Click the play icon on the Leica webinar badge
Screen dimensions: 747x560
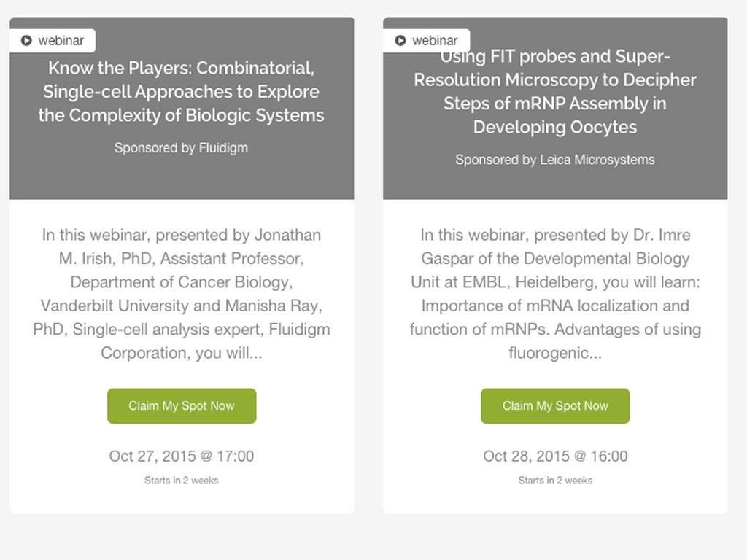pyautogui.click(x=400, y=41)
